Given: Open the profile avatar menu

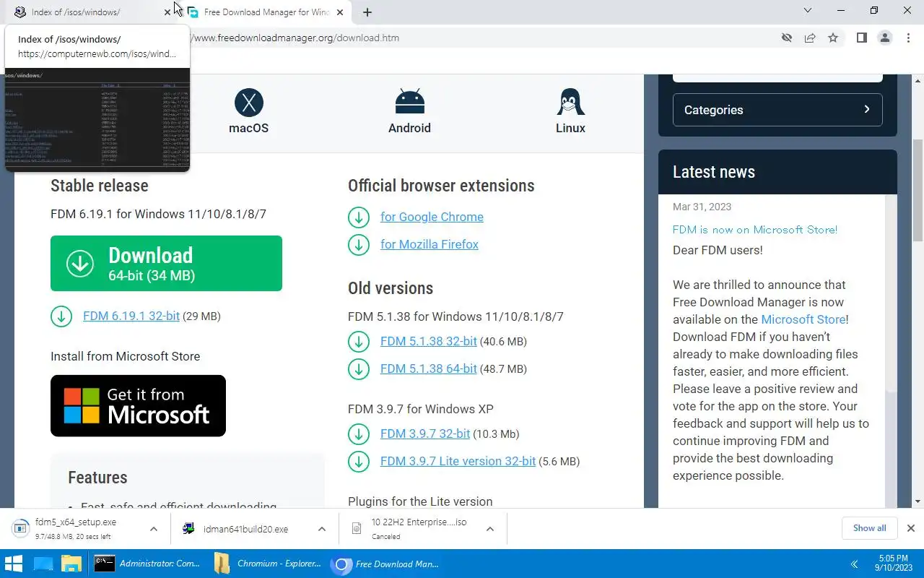Looking at the screenshot, I should pyautogui.click(x=885, y=38).
